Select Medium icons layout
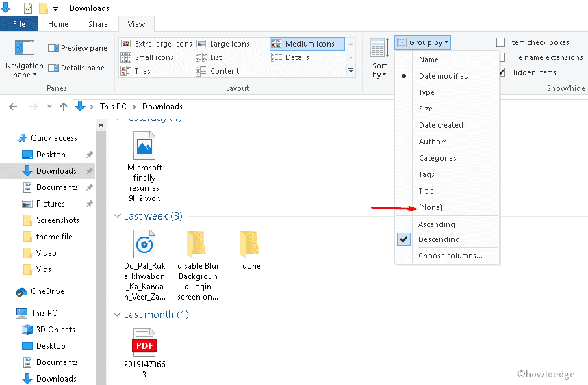The height and width of the screenshot is (385, 588). pyautogui.click(x=307, y=44)
